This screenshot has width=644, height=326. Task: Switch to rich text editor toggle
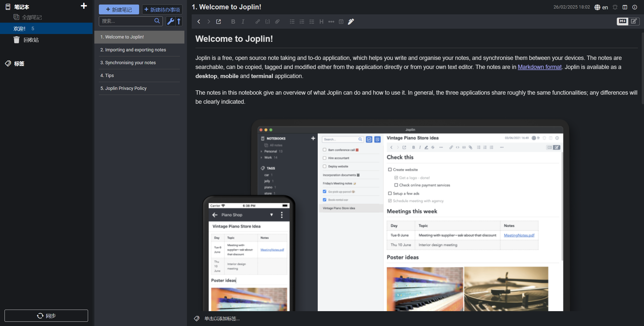pyautogui.click(x=634, y=21)
